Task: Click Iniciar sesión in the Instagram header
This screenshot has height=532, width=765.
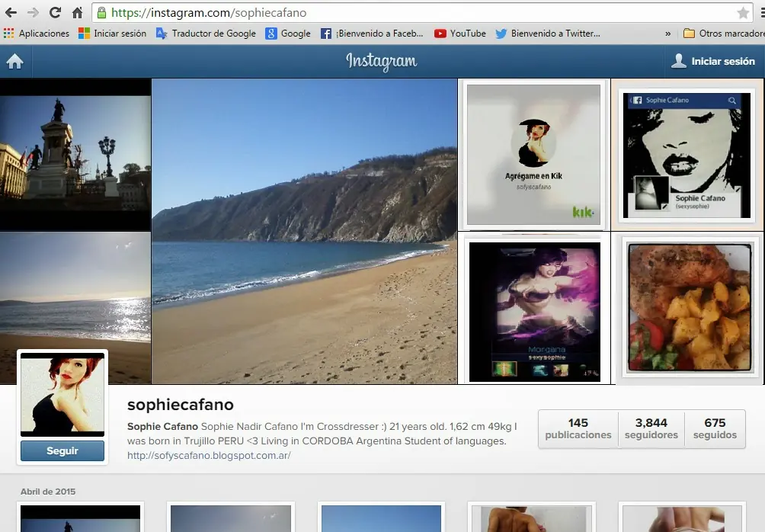Action: point(723,62)
